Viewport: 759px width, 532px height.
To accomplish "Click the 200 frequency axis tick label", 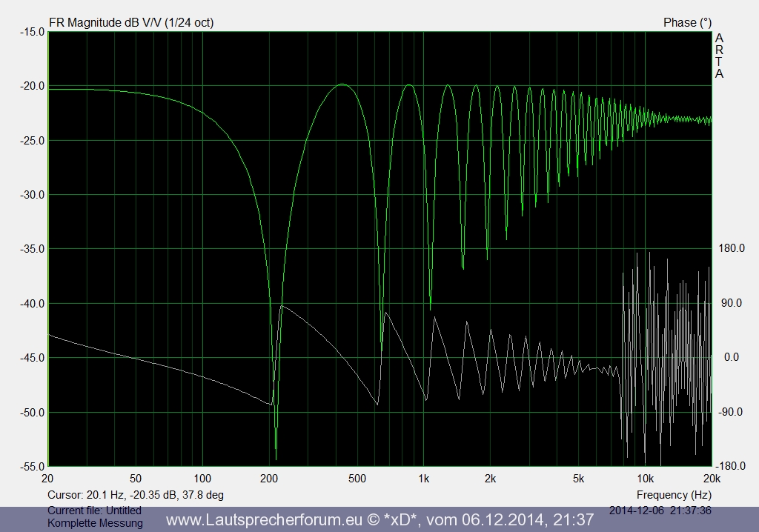I will click(x=268, y=478).
